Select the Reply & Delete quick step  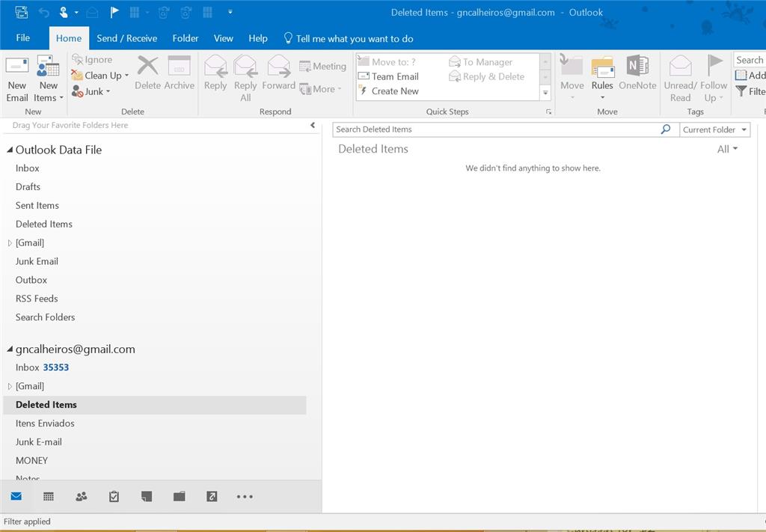tap(486, 76)
